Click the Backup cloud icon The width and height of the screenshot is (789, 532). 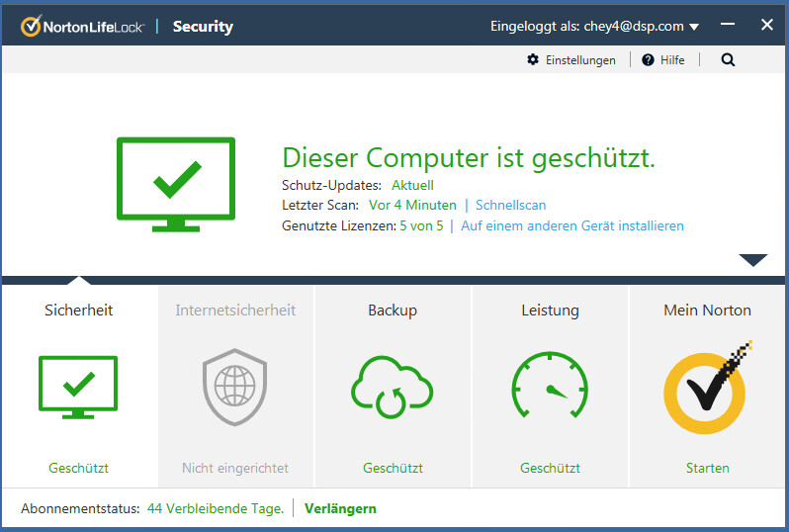393,387
